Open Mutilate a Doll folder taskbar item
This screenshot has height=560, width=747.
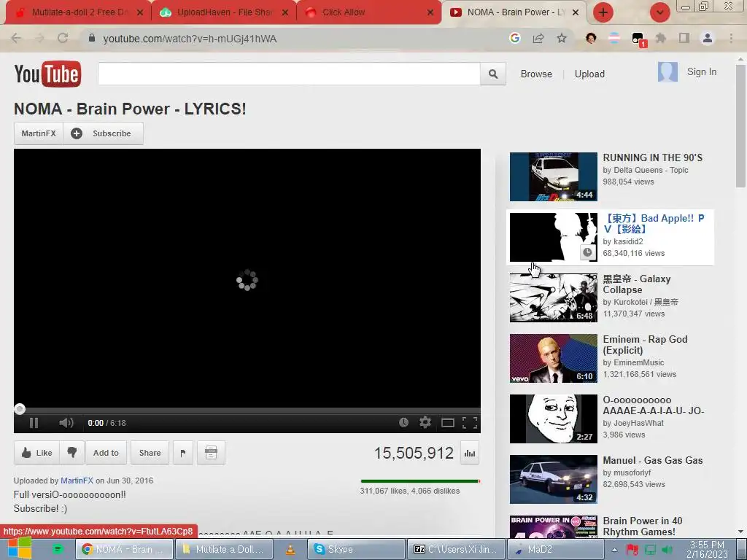point(224,549)
